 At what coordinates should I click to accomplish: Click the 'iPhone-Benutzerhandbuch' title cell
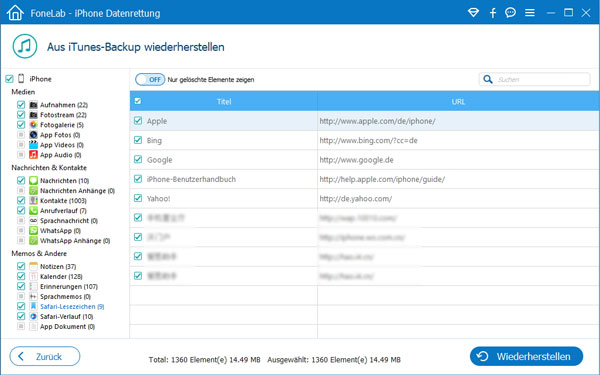[x=191, y=179]
